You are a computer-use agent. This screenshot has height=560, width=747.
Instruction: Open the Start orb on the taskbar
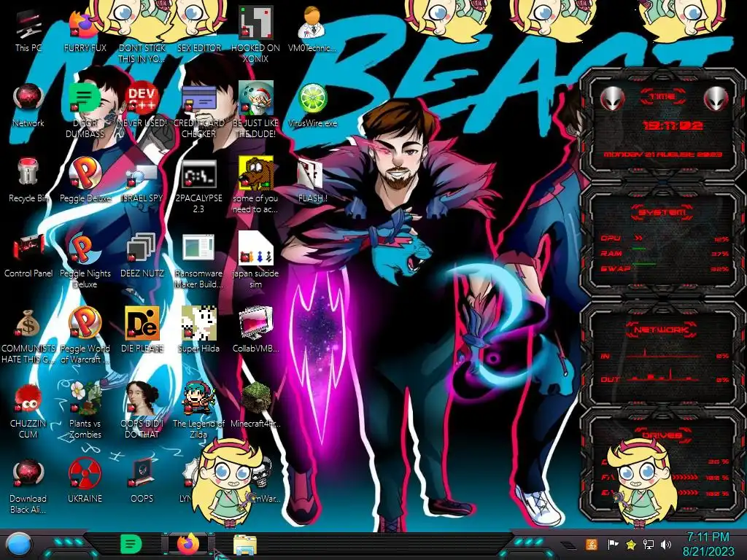click(18, 544)
